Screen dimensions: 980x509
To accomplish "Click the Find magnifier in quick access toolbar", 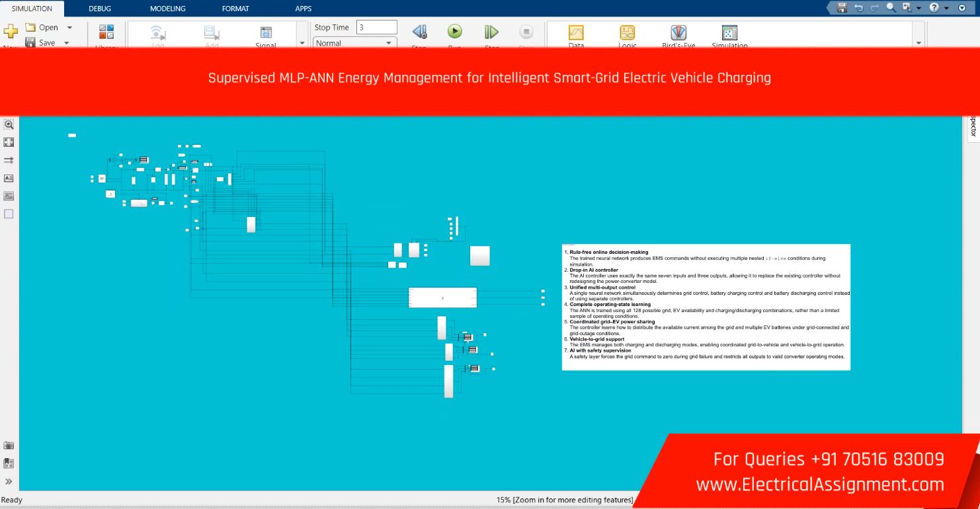I will (x=891, y=8).
